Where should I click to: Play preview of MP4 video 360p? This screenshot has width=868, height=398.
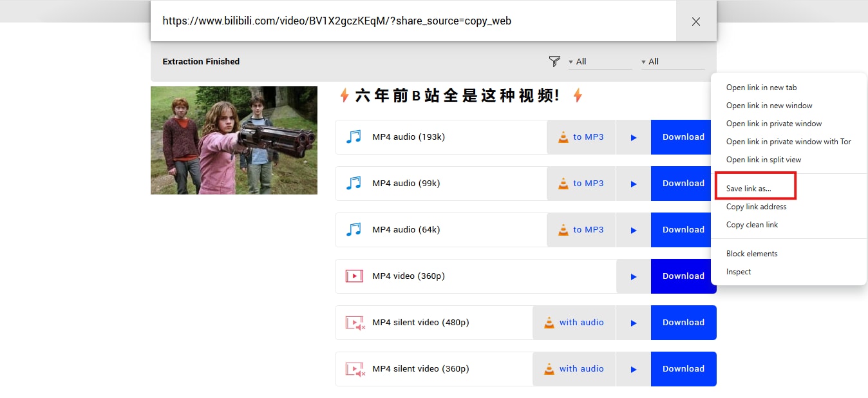click(634, 276)
